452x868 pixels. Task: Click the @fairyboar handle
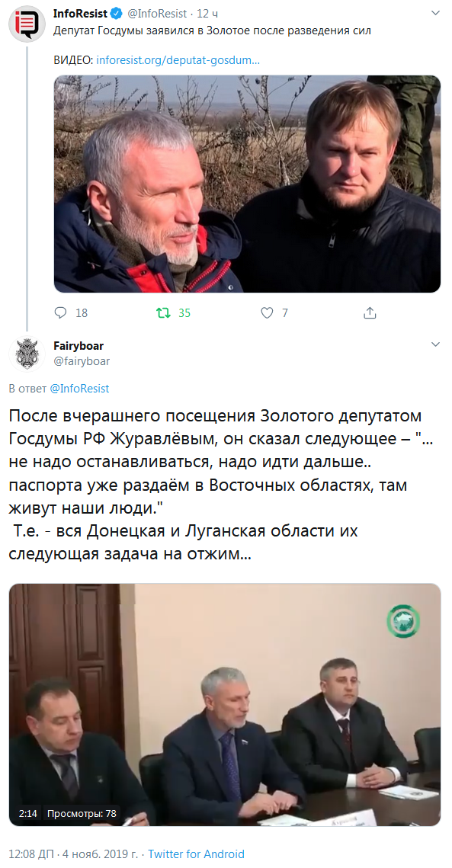pos(82,361)
